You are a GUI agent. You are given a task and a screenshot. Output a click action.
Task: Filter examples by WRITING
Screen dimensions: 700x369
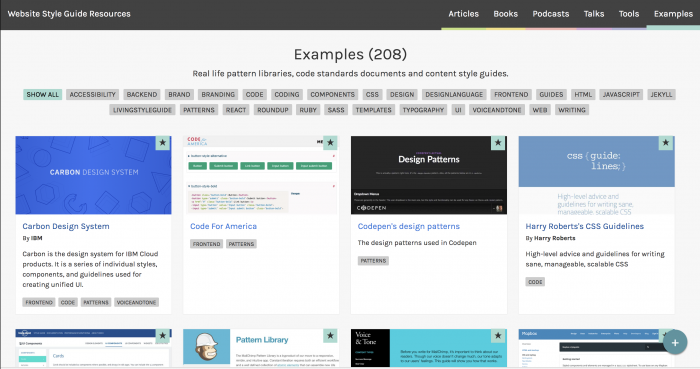[572, 110]
